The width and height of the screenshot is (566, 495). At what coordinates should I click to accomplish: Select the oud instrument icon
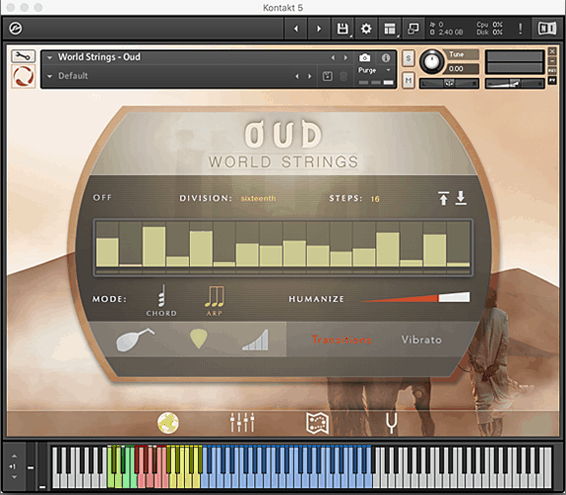pos(135,339)
